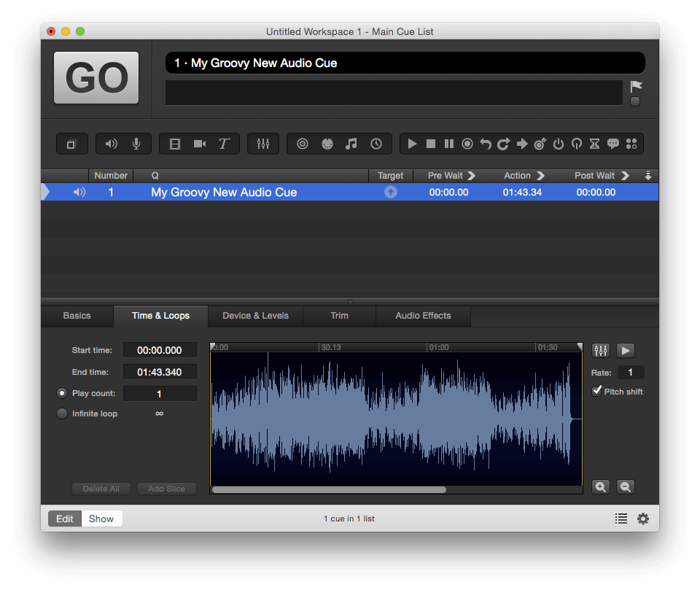The width and height of the screenshot is (700, 590).
Task: Add a Timecode cue with clock icon
Action: (376, 144)
